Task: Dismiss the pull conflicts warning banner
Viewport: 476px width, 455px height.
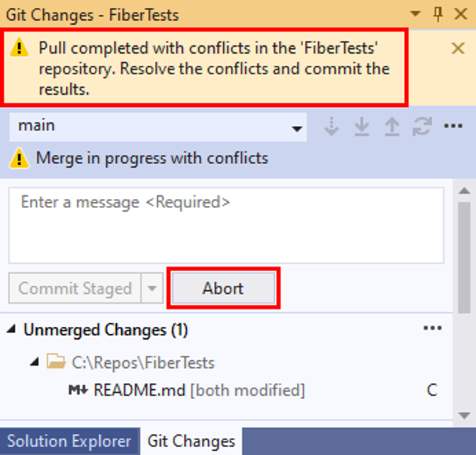Action: [x=458, y=48]
